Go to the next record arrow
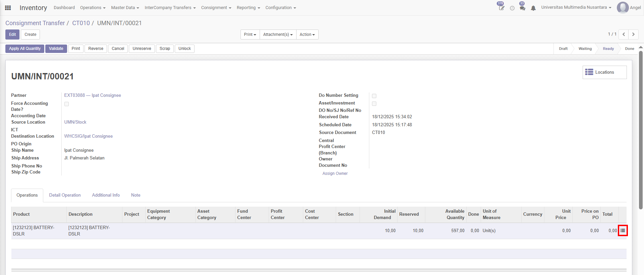644x275 pixels. pyautogui.click(x=633, y=35)
